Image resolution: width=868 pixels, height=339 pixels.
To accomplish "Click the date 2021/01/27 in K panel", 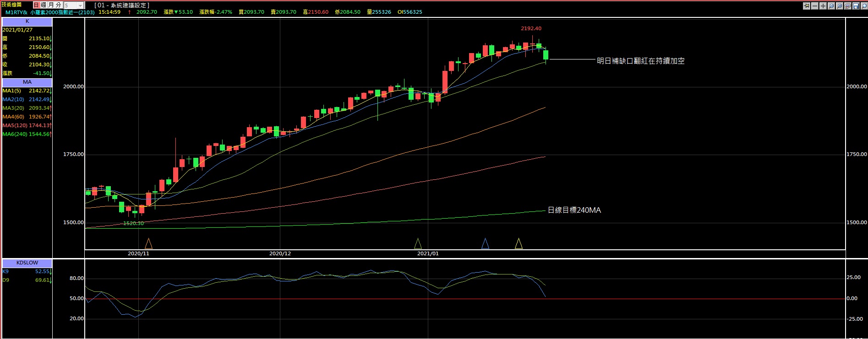I will coord(17,30).
